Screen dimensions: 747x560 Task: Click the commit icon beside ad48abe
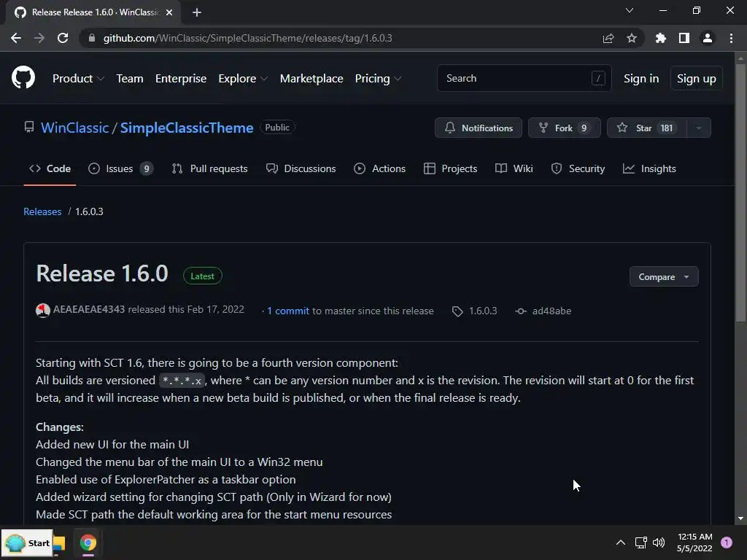click(521, 311)
